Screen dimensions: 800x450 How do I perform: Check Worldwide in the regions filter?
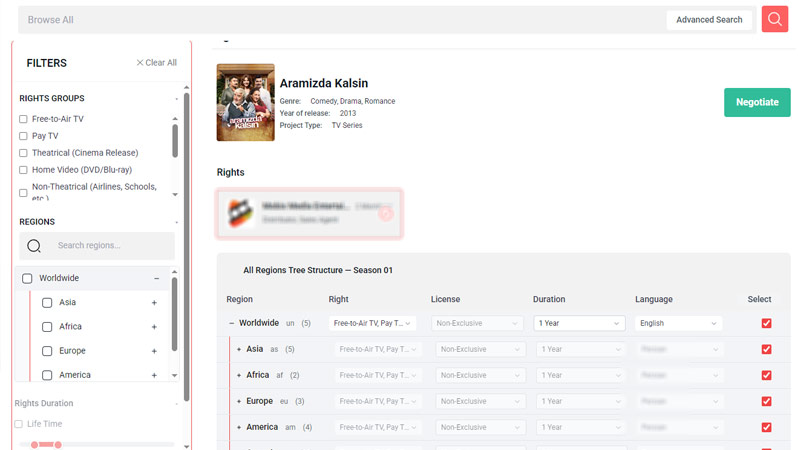(27, 278)
